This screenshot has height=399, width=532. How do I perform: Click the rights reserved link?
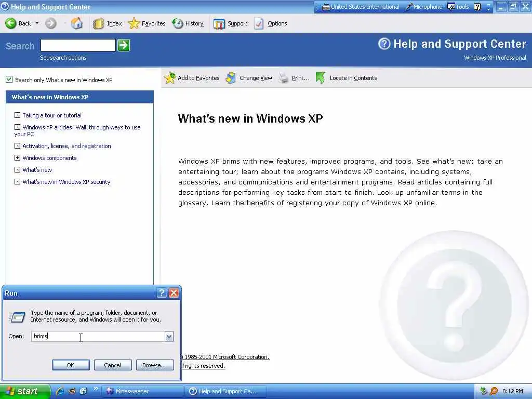203,366
